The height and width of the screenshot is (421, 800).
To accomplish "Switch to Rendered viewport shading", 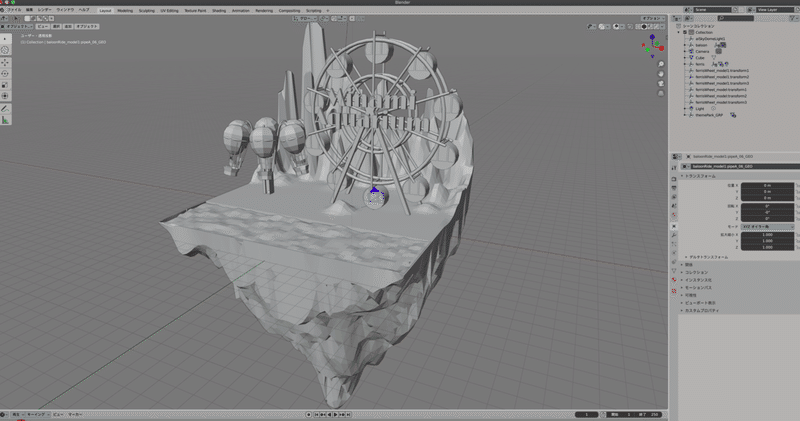I will (657, 27).
